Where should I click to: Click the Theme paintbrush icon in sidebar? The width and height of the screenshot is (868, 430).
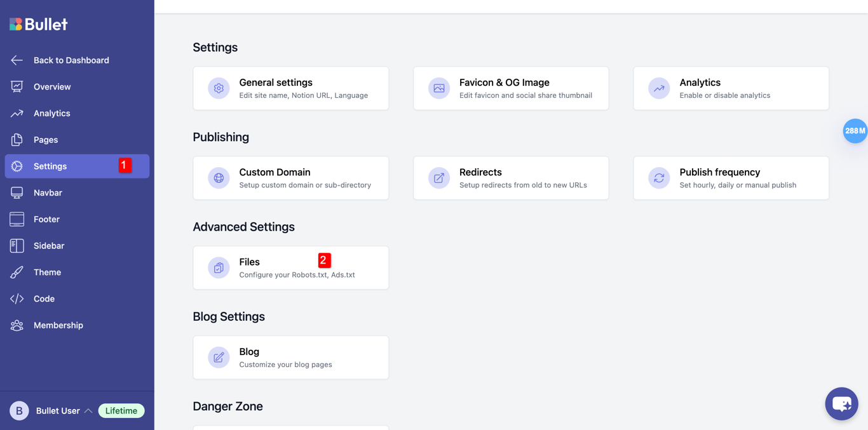pos(17,272)
